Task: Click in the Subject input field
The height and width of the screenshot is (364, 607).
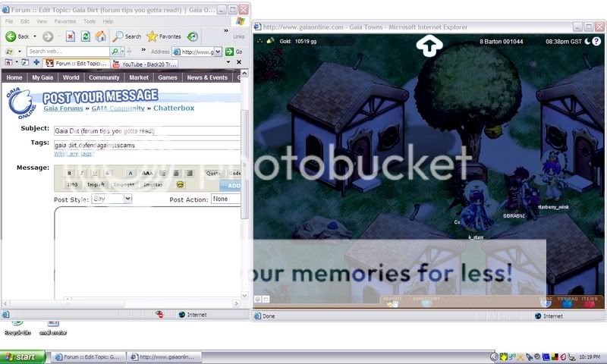Action: (x=147, y=131)
